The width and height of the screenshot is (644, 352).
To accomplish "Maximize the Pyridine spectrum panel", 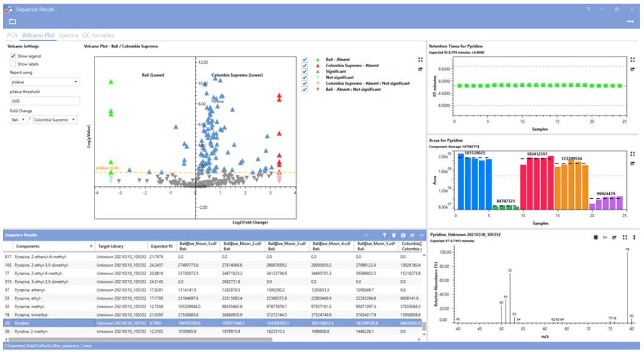I will point(625,237).
